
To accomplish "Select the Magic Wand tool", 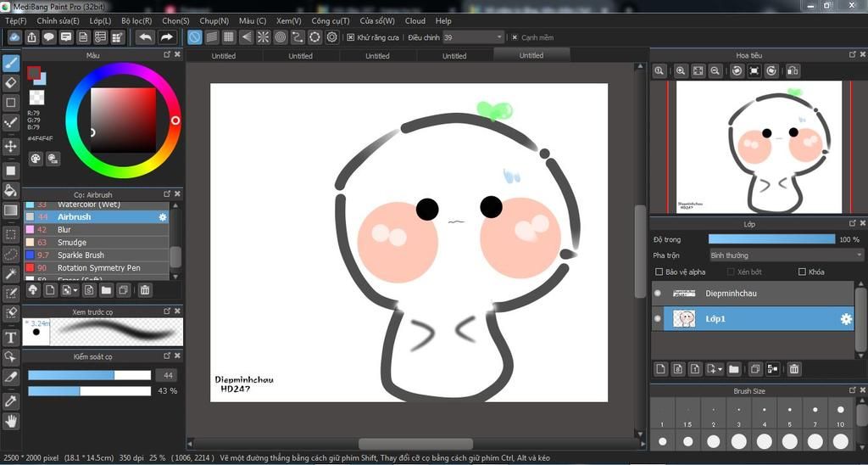I will tap(10, 273).
